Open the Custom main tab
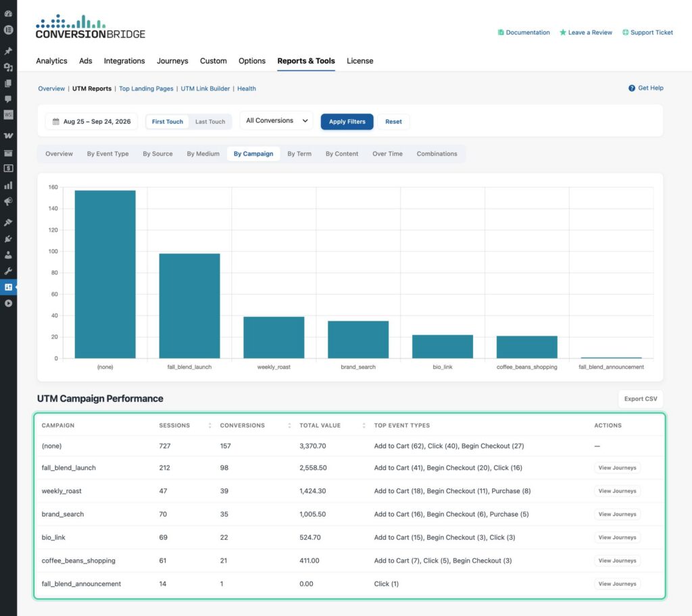 pyautogui.click(x=213, y=61)
